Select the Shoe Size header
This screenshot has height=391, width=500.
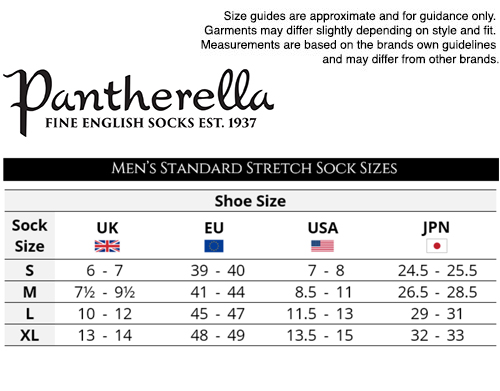click(x=250, y=201)
